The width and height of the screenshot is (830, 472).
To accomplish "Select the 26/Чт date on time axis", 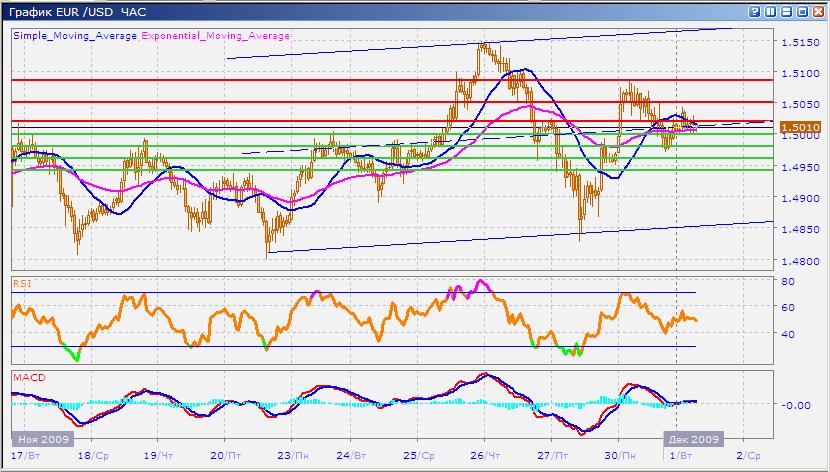I will 486,454.
